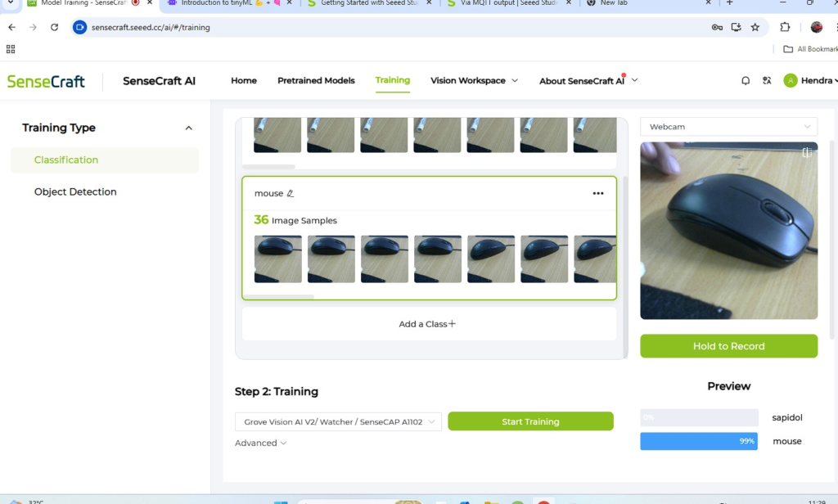Screen dimensions: 838x504
Task: Expand the Vision Workspace menu
Action: click(474, 81)
